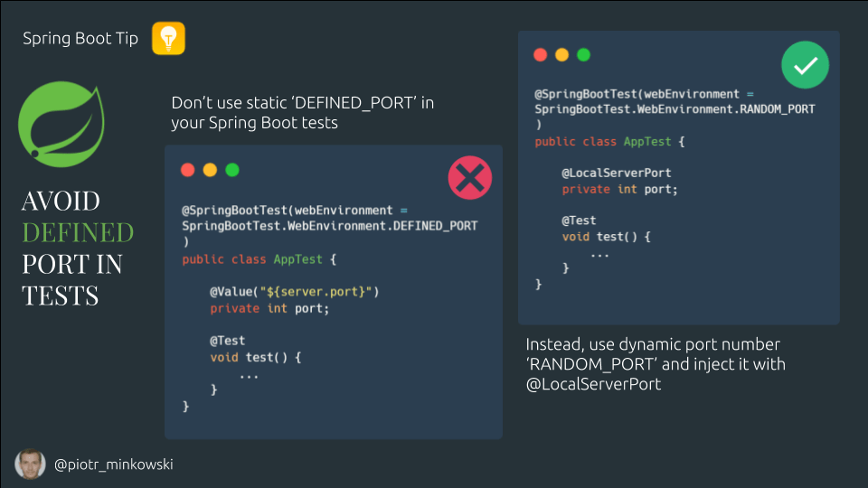Click '@LocalServerPort' caption under right window

point(593,384)
